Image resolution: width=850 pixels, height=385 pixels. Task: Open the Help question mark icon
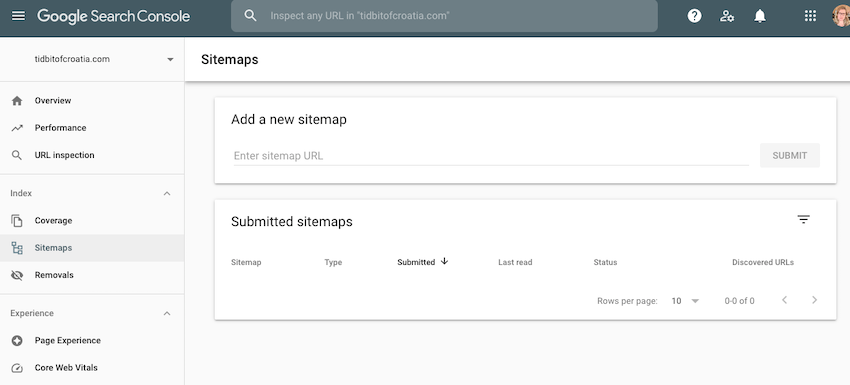click(694, 16)
